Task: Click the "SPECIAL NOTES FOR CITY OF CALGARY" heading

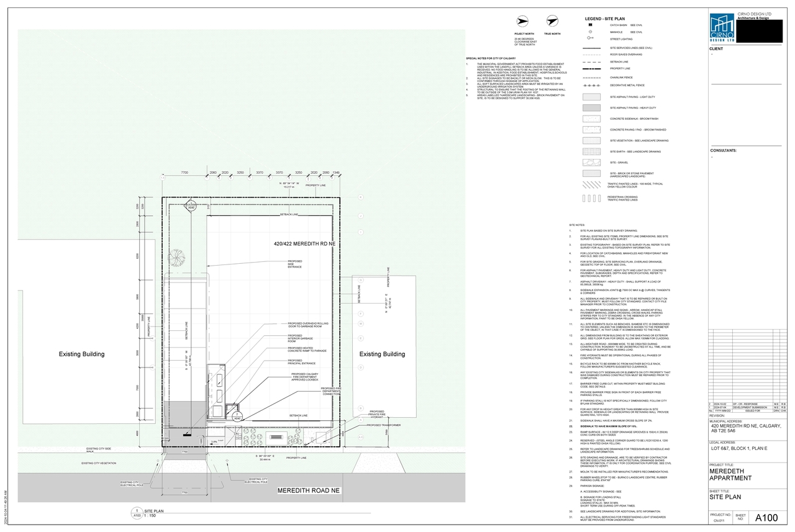Action: 491,58
